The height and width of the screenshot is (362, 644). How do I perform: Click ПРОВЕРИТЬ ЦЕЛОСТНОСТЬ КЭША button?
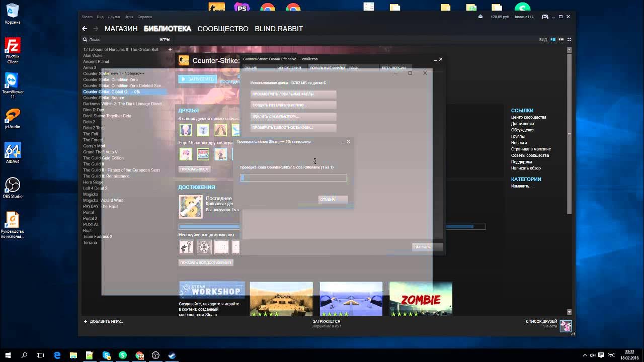[293, 127]
